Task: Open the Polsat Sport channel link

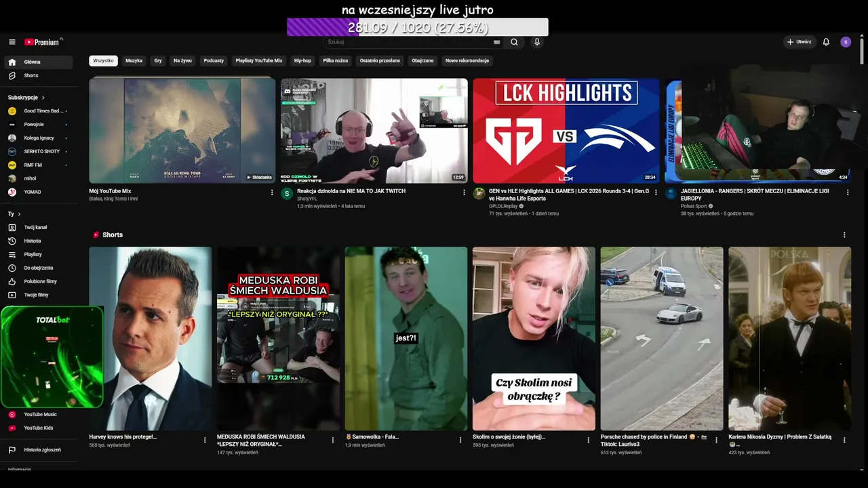Action: point(695,206)
